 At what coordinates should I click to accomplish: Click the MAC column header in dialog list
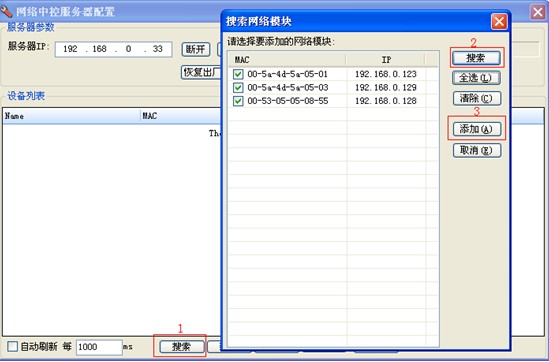[x=287, y=60]
